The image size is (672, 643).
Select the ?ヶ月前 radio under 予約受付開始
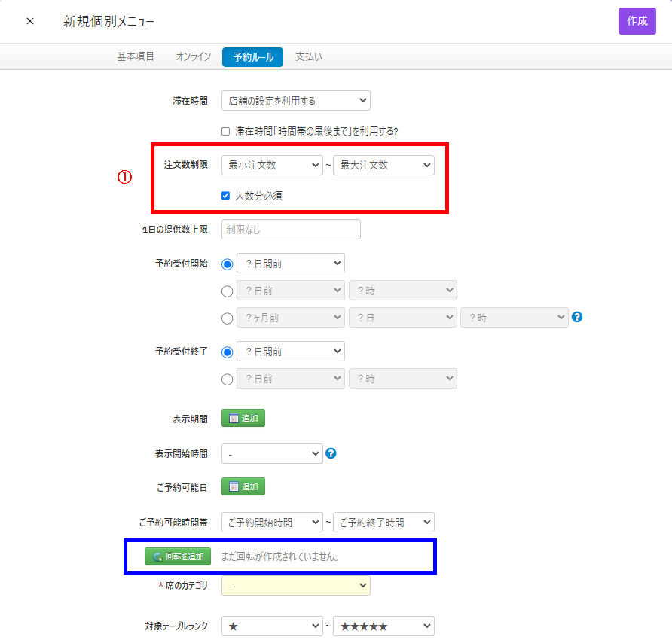point(228,318)
